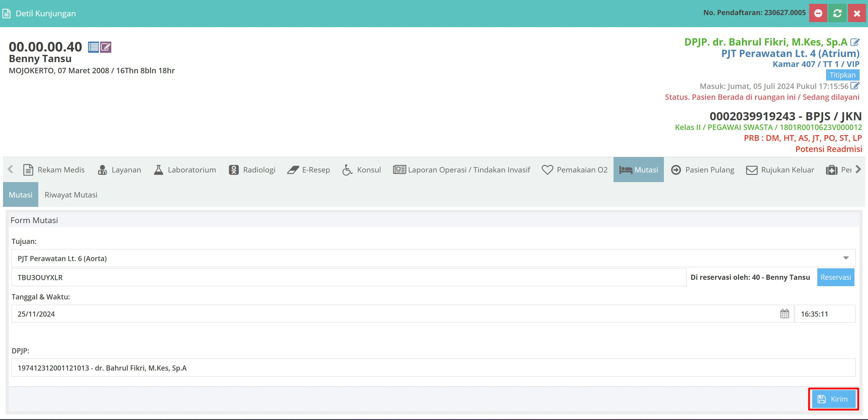Viewport: 868px width, 420px height.
Task: Open Pemakaian O2 tab
Action: click(x=575, y=169)
